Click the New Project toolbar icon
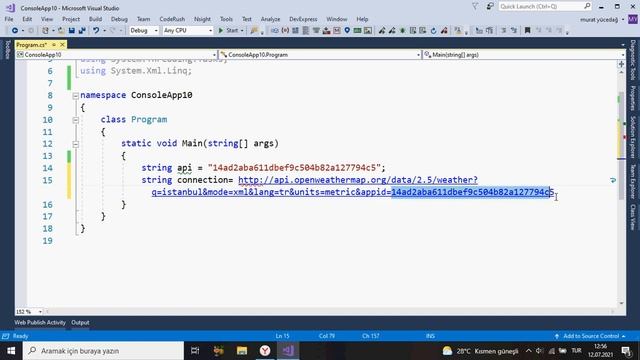The width and height of the screenshot is (640, 360). pyautogui.click(x=45, y=31)
